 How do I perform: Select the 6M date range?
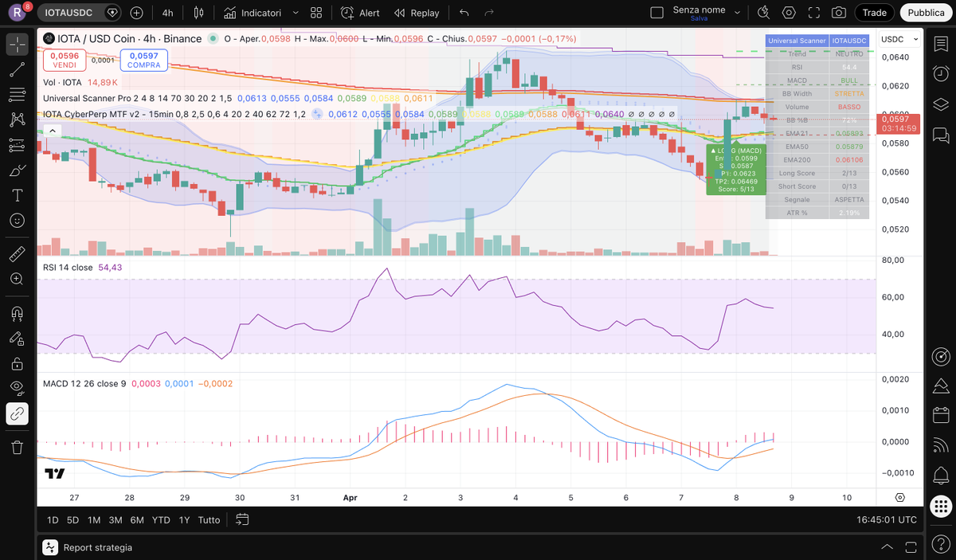pyautogui.click(x=137, y=519)
